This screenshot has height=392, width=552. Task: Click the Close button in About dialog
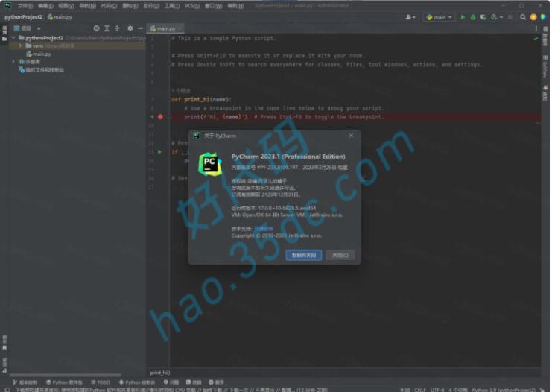(340, 255)
